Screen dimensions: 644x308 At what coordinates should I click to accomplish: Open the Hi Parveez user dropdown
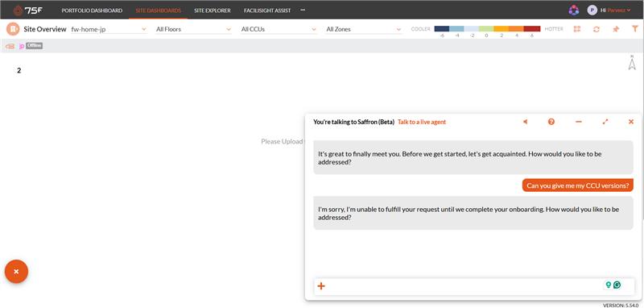pyautogui.click(x=615, y=10)
